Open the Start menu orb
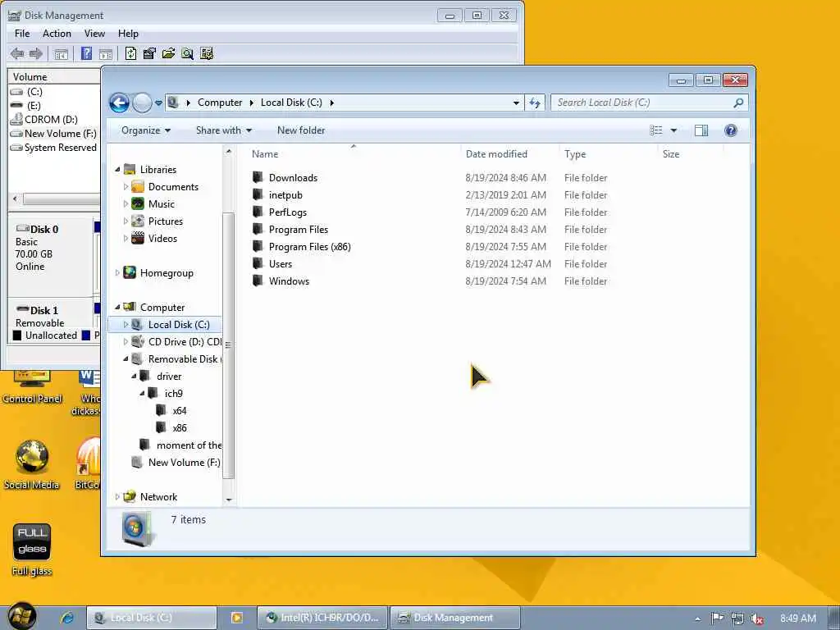The height and width of the screenshot is (630, 840). (x=22, y=616)
